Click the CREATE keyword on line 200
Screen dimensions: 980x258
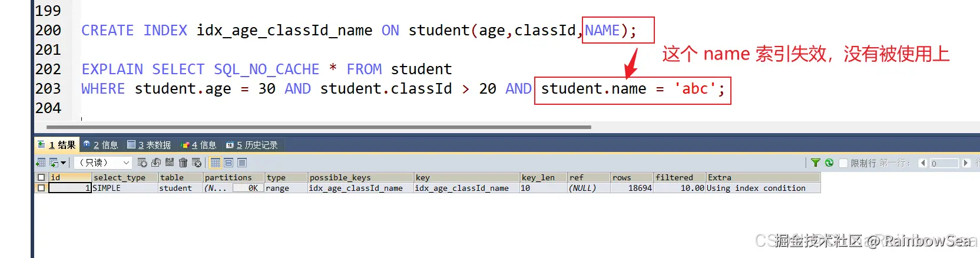point(108,30)
